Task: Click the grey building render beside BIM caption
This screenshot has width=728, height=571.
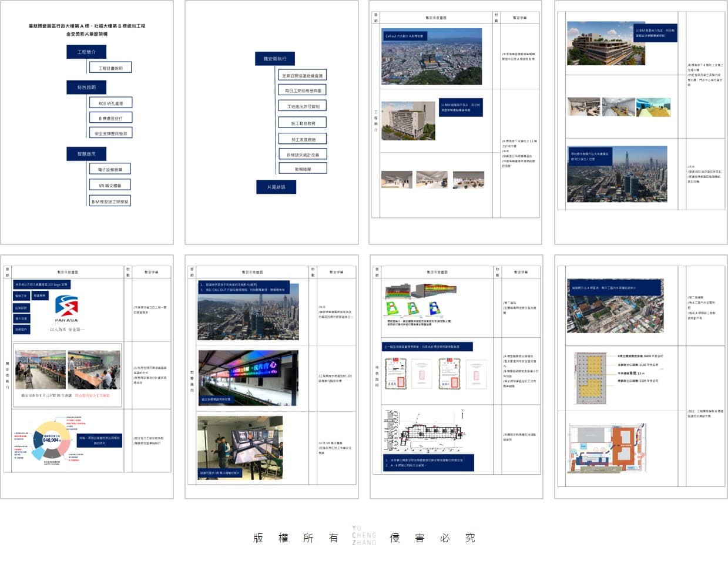Action: pyautogui.click(x=409, y=120)
